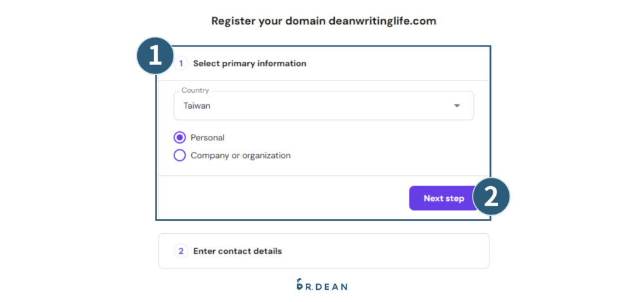Viewport: 644px width, 302px height.
Task: Click the "Company or organization" label text
Action: (x=240, y=155)
